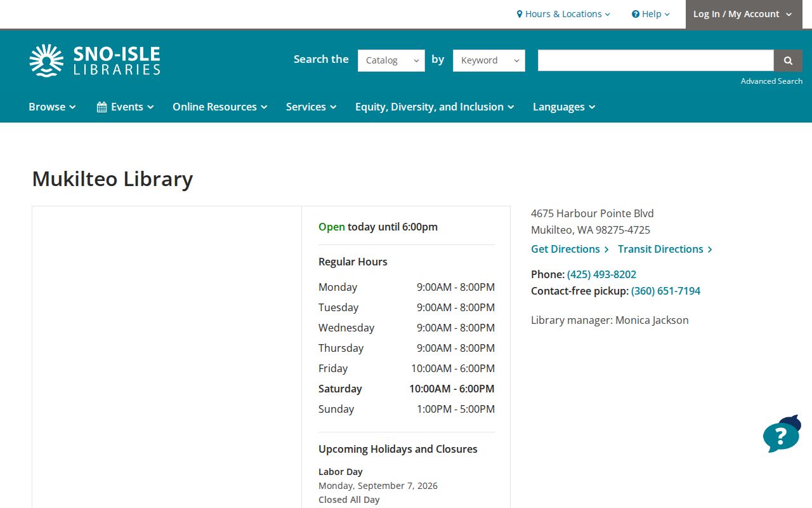Click the Saturday hours row
Image resolution: width=812 pixels, height=508 pixels.
[407, 389]
